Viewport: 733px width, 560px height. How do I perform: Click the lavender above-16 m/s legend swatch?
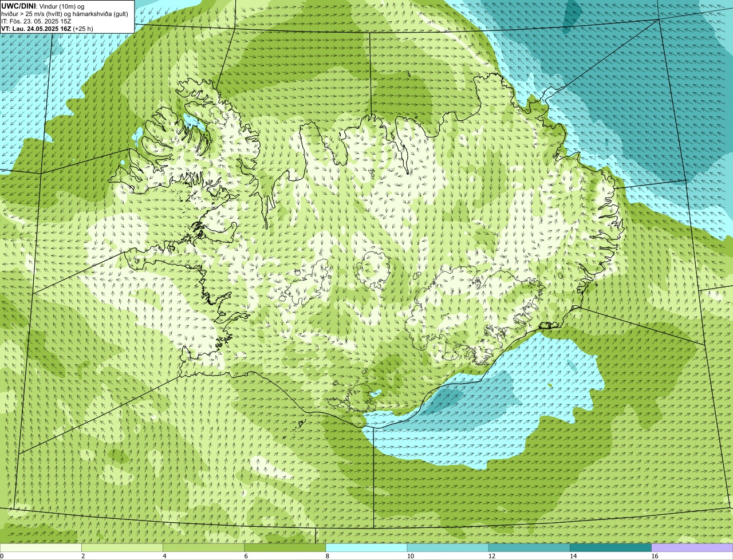(x=692, y=547)
